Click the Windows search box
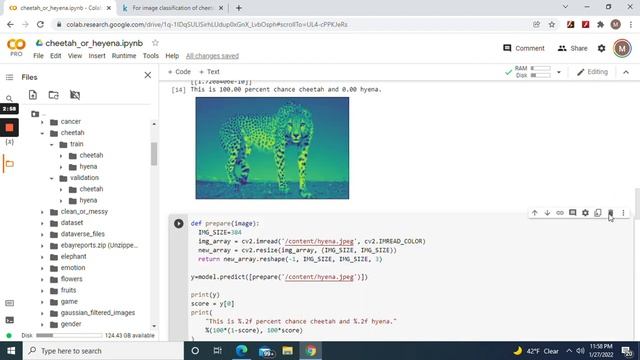640x360 pixels. pyautogui.click(x=103, y=351)
